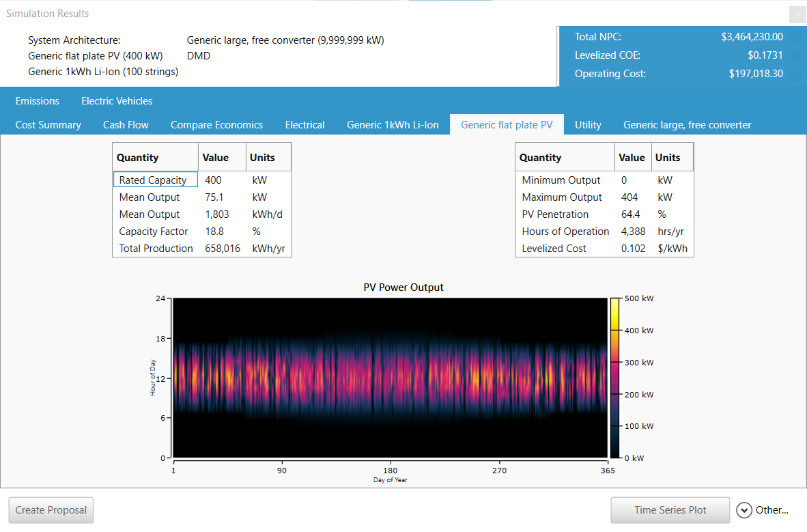
Task: Switch to the Emissions tab
Action: tap(37, 100)
